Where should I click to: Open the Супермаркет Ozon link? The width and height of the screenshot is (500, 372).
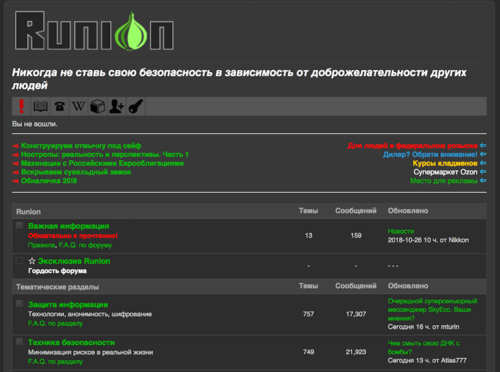tap(446, 172)
